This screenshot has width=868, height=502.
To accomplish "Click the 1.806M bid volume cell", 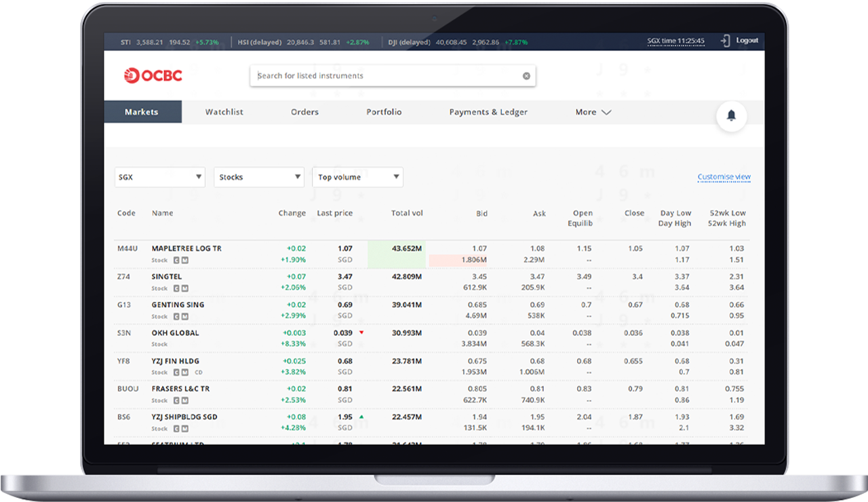I will tap(458, 260).
